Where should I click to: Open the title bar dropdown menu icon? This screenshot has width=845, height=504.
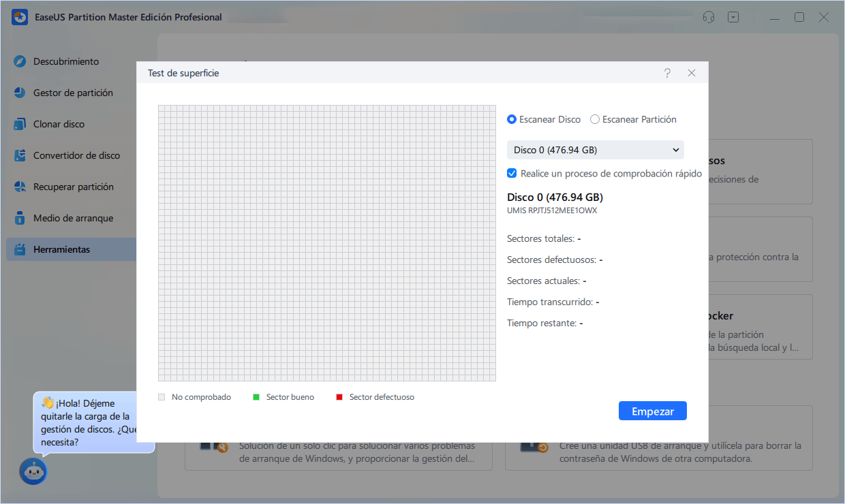(733, 17)
